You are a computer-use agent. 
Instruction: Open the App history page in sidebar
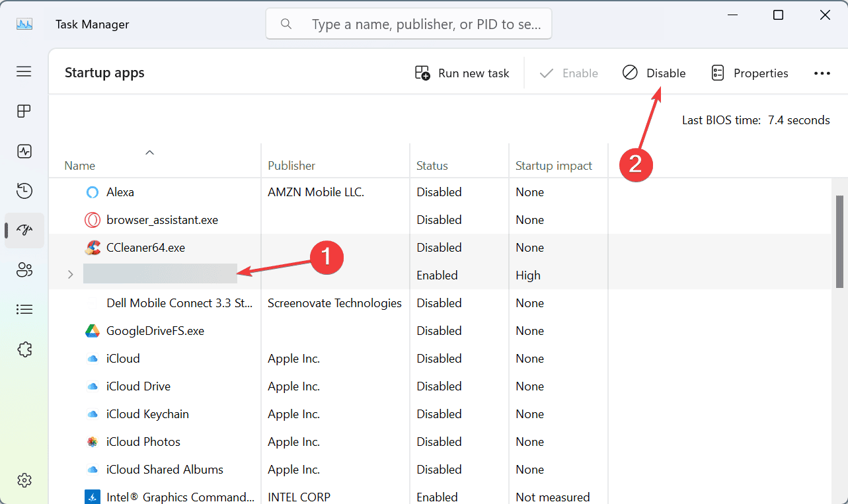(24, 191)
